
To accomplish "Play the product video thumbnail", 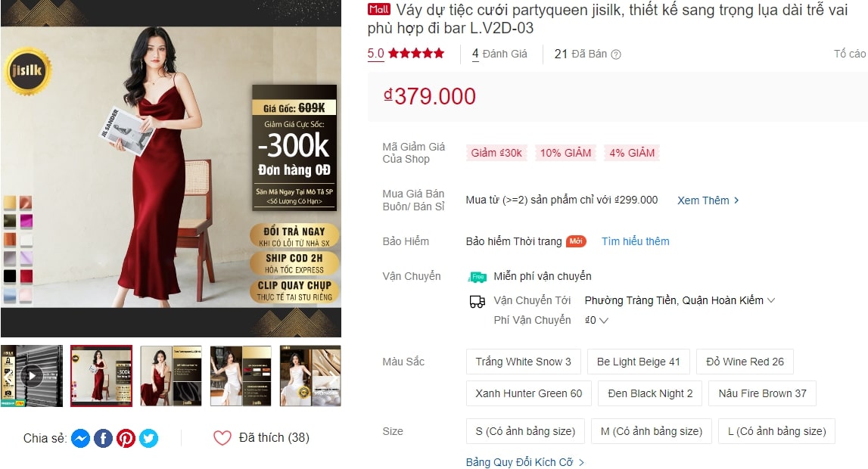I will [32, 376].
